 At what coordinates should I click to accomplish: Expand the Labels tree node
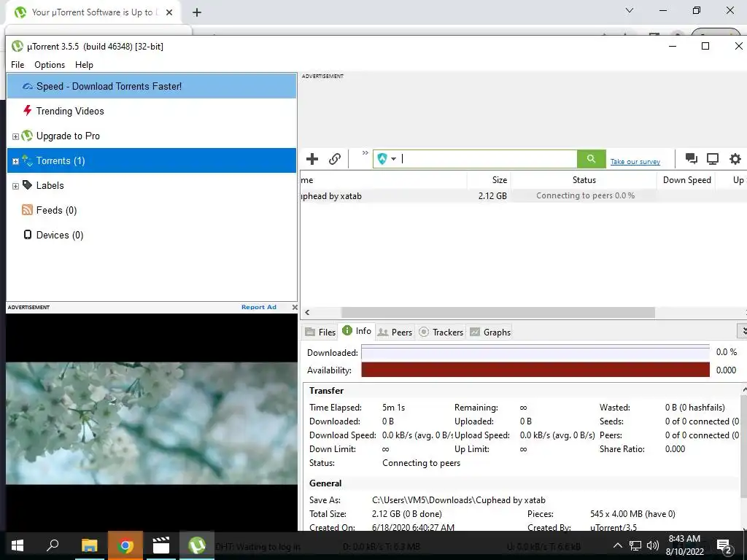coord(15,186)
